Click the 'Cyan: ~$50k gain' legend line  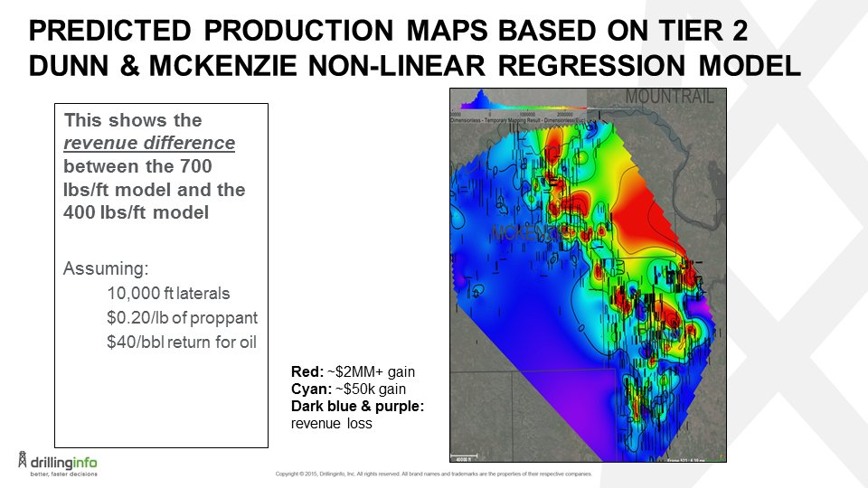(348, 389)
